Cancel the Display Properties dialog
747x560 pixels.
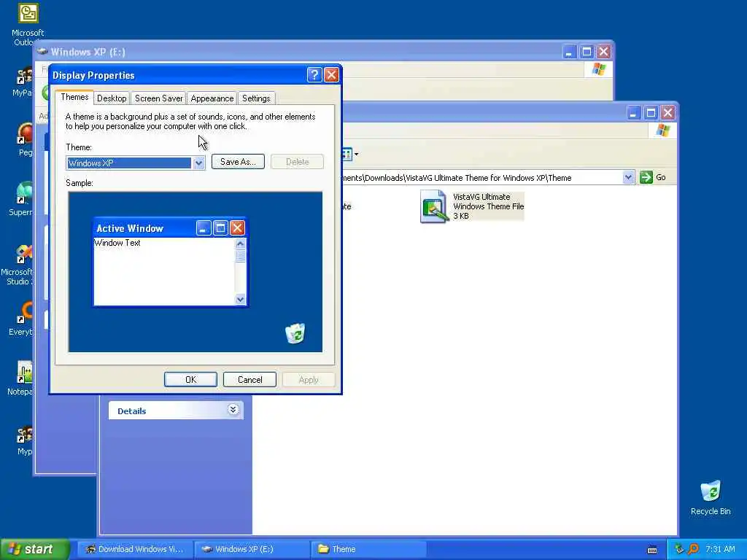pyautogui.click(x=249, y=379)
